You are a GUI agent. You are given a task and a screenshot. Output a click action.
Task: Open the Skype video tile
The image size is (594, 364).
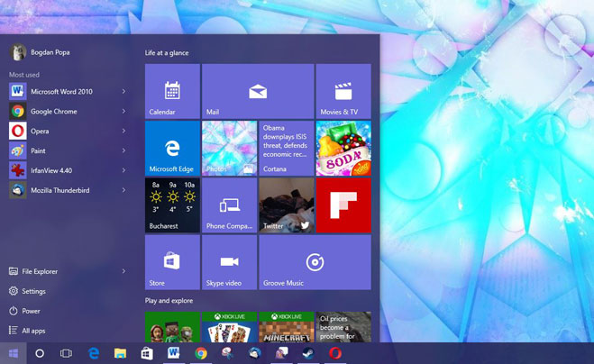pyautogui.click(x=230, y=262)
